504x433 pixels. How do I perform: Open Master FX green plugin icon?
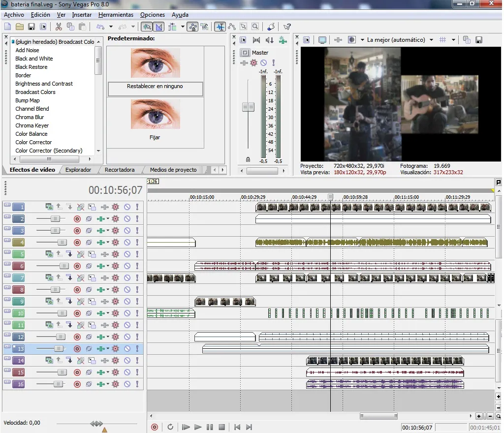[x=283, y=40]
